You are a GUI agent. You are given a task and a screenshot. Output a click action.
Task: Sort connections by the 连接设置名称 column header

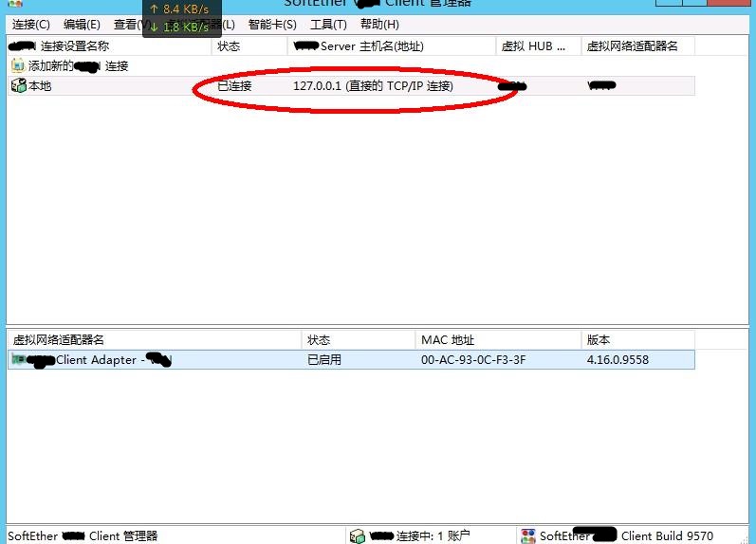click(x=108, y=46)
